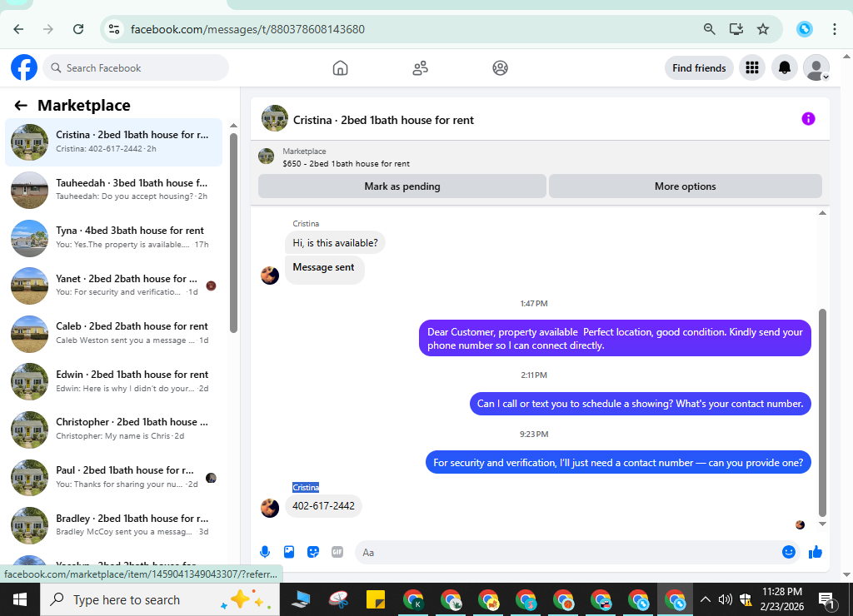The height and width of the screenshot is (616, 853).
Task: Click the $650 2bed 1bath listing link
Action: (x=346, y=164)
